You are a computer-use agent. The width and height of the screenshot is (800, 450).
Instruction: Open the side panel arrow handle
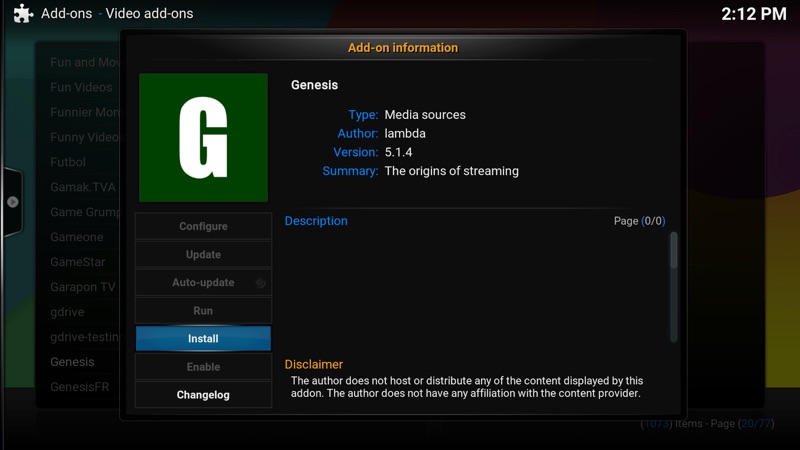(12, 202)
